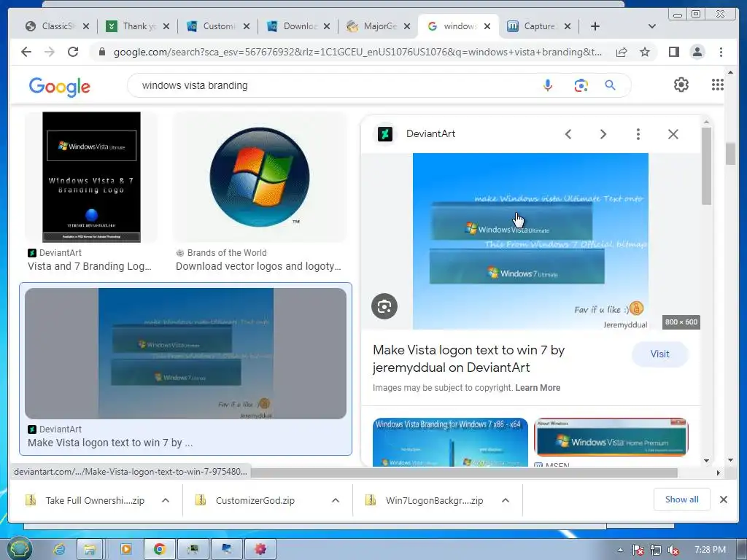Image resolution: width=747 pixels, height=560 pixels.
Task: Open Make Vista logon text title link
Action: (468, 359)
